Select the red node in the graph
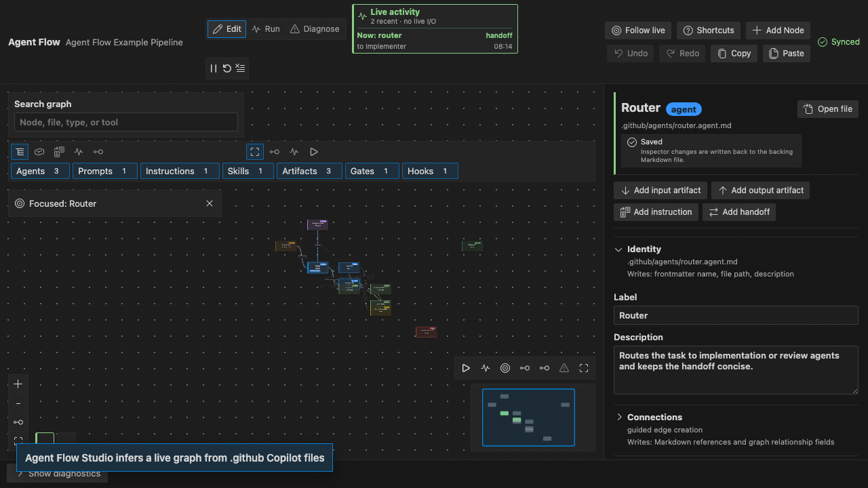 pyautogui.click(x=426, y=331)
